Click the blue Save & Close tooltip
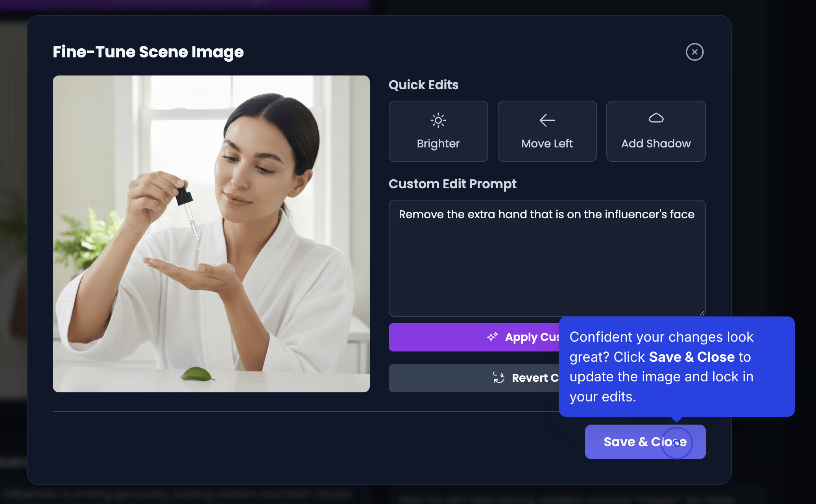This screenshot has height=504, width=816. point(676,366)
